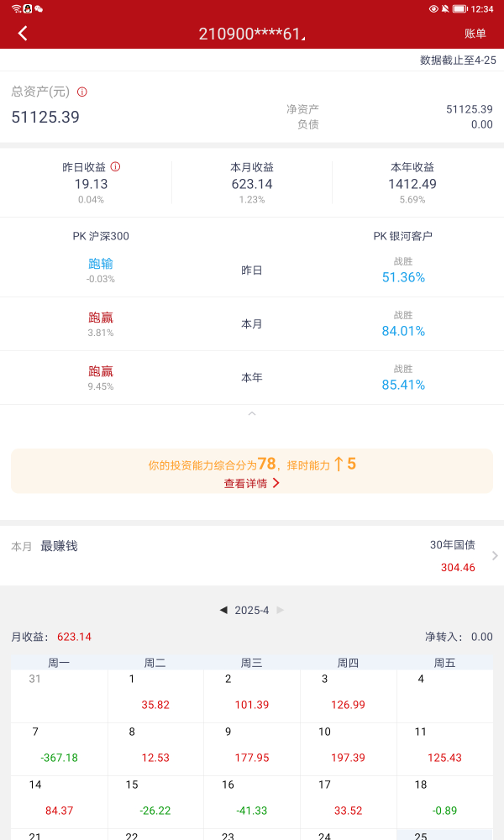Tap the 2025-4 month label
Viewport: 504px width, 840px height.
(252, 610)
